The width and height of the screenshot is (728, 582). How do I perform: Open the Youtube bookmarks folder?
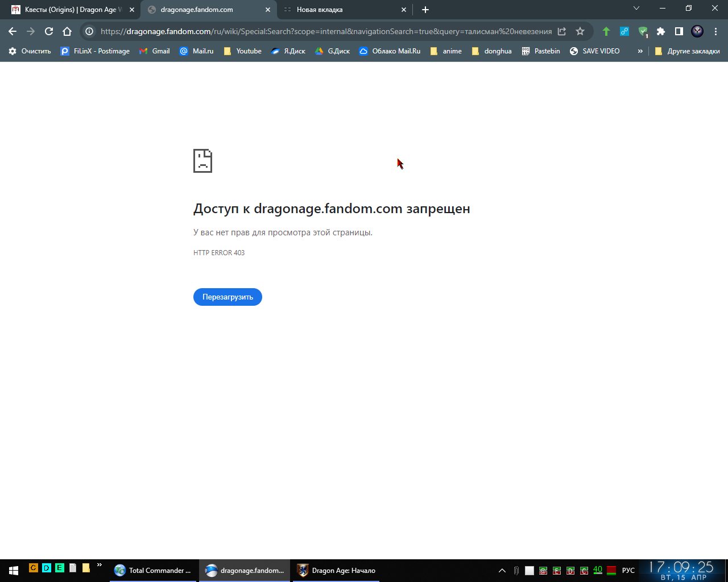click(242, 51)
